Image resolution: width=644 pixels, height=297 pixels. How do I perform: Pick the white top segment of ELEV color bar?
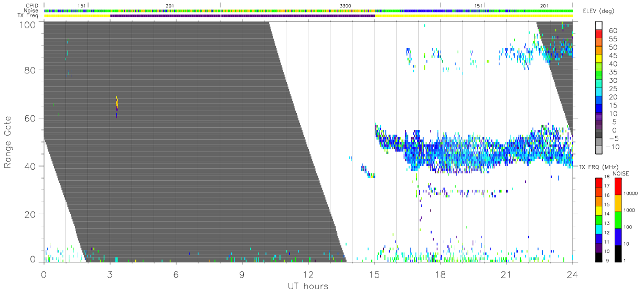(x=599, y=25)
